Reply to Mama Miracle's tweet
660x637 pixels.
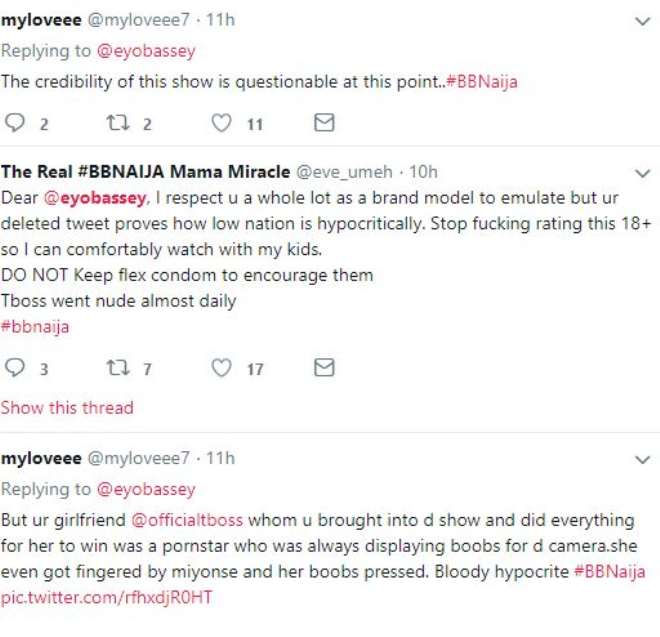[15, 368]
